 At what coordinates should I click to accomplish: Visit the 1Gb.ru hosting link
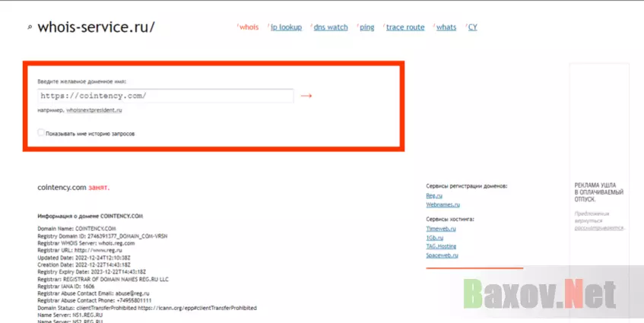[x=435, y=238]
